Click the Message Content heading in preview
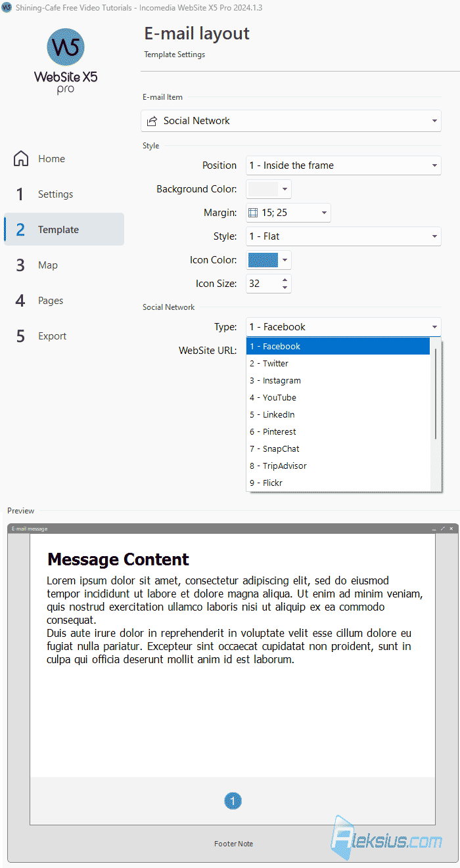This screenshot has height=868, width=460. (118, 559)
